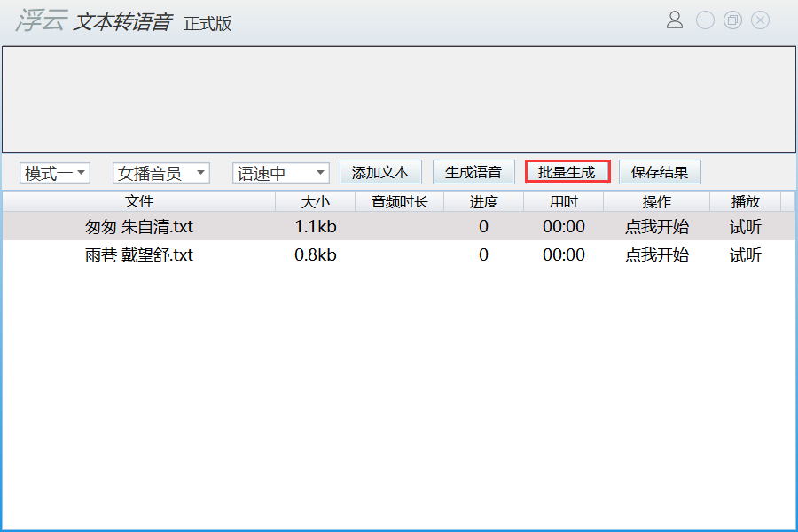Maximize the 浮云 window

coord(733,20)
